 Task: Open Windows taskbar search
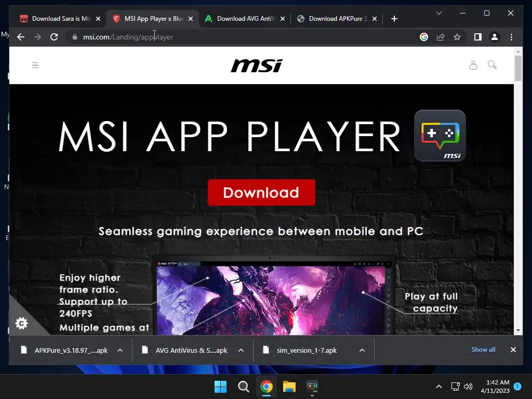[243, 387]
